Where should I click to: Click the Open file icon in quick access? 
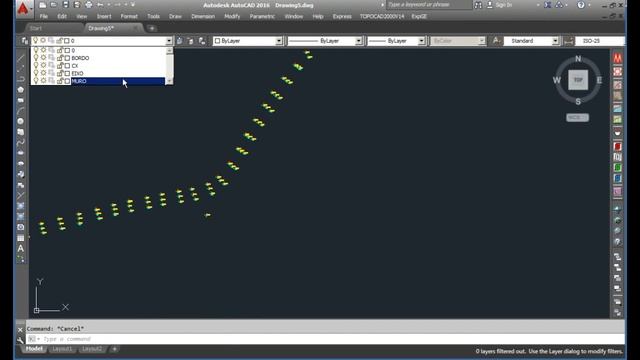point(54,5)
